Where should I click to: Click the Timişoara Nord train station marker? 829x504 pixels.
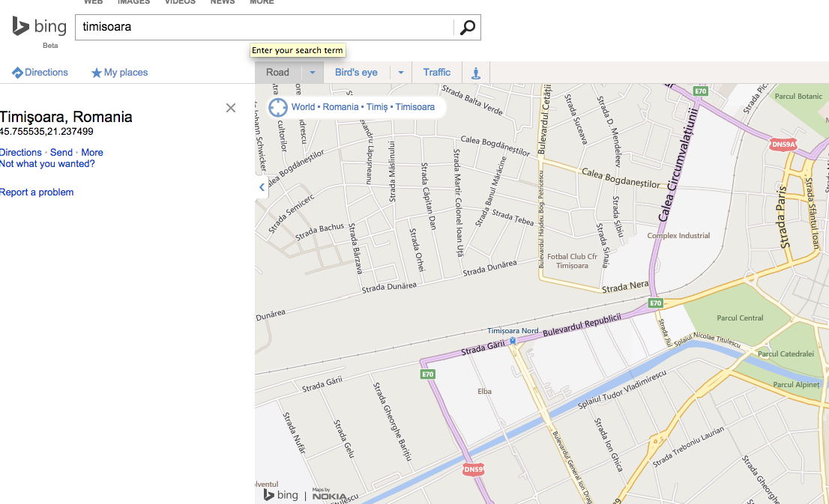[x=512, y=341]
